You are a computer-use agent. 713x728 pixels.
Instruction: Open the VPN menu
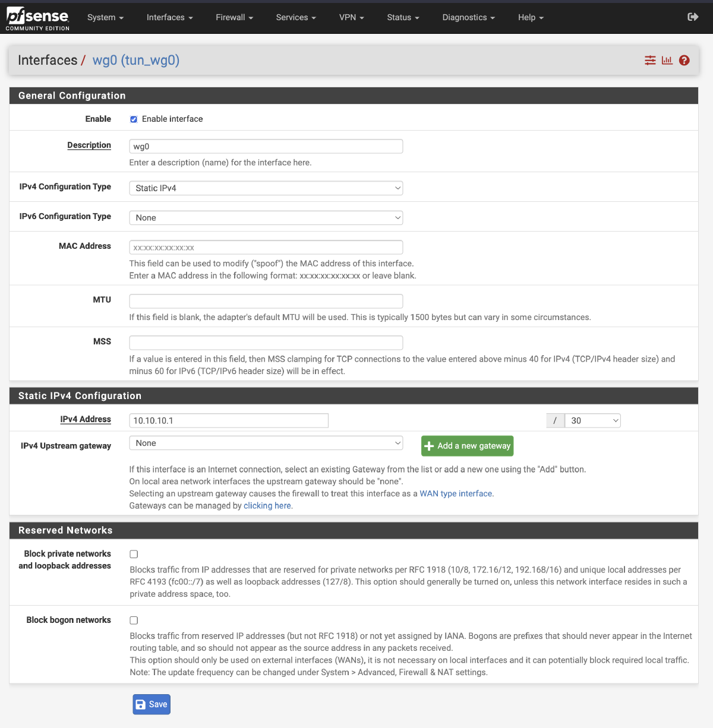pos(351,17)
